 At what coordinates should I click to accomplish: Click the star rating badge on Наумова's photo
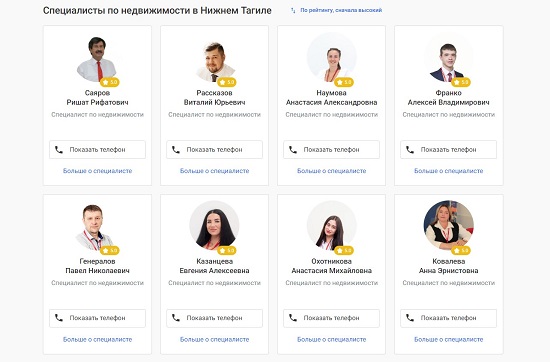[x=344, y=82]
